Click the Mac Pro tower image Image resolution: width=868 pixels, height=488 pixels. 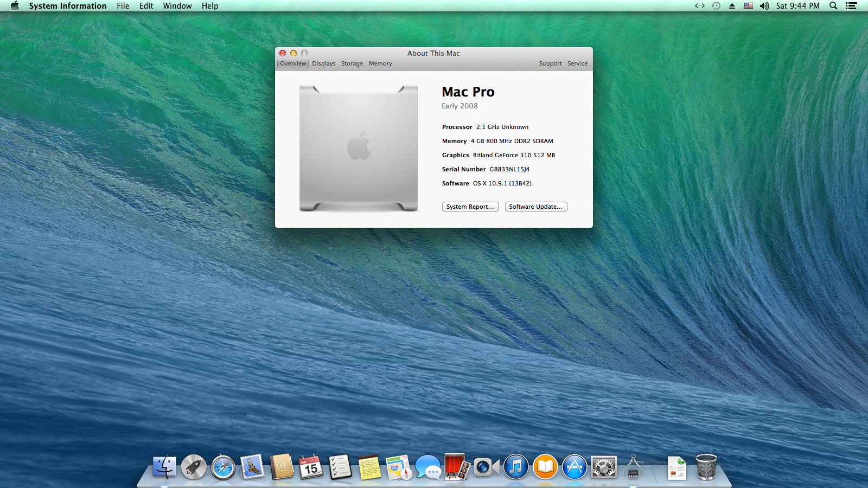pyautogui.click(x=359, y=148)
